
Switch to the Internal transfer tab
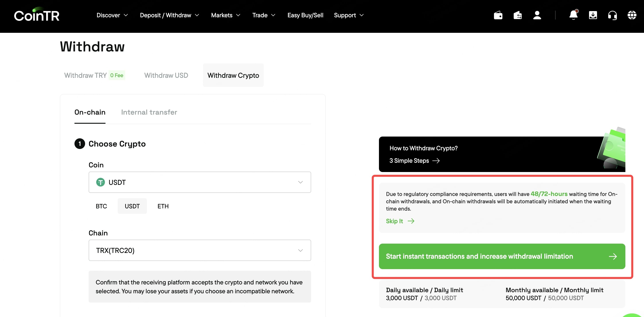149,112
